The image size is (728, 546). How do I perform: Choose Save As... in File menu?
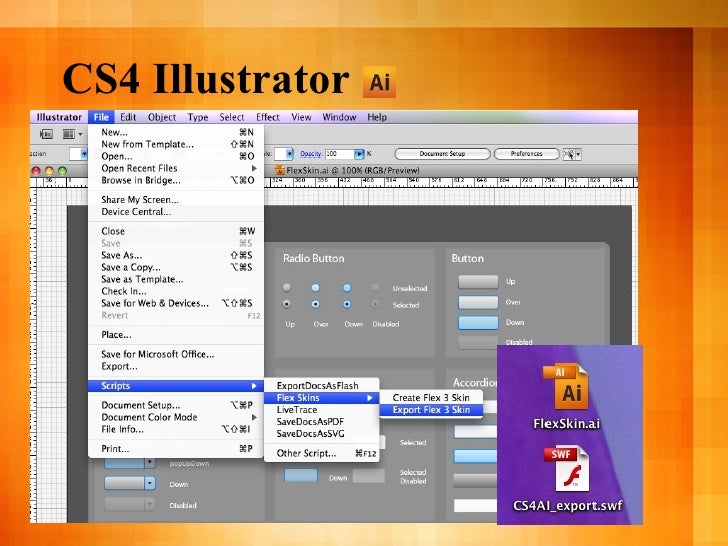coord(176,255)
